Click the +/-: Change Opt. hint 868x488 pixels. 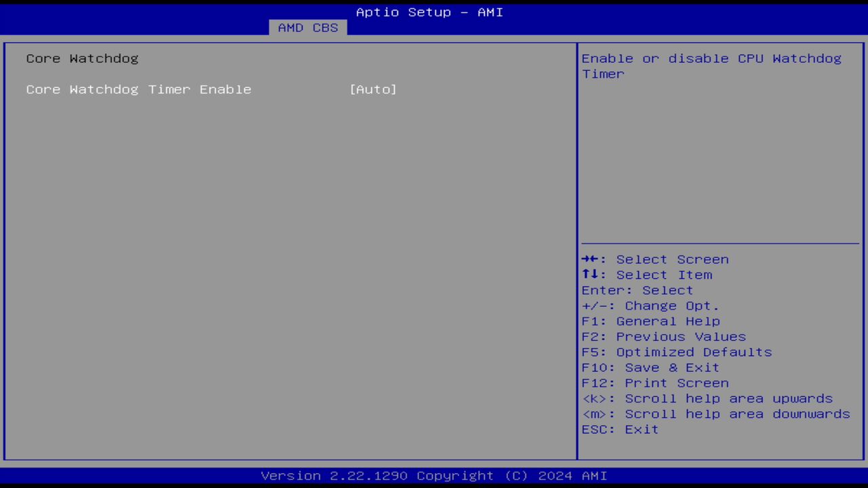650,306
